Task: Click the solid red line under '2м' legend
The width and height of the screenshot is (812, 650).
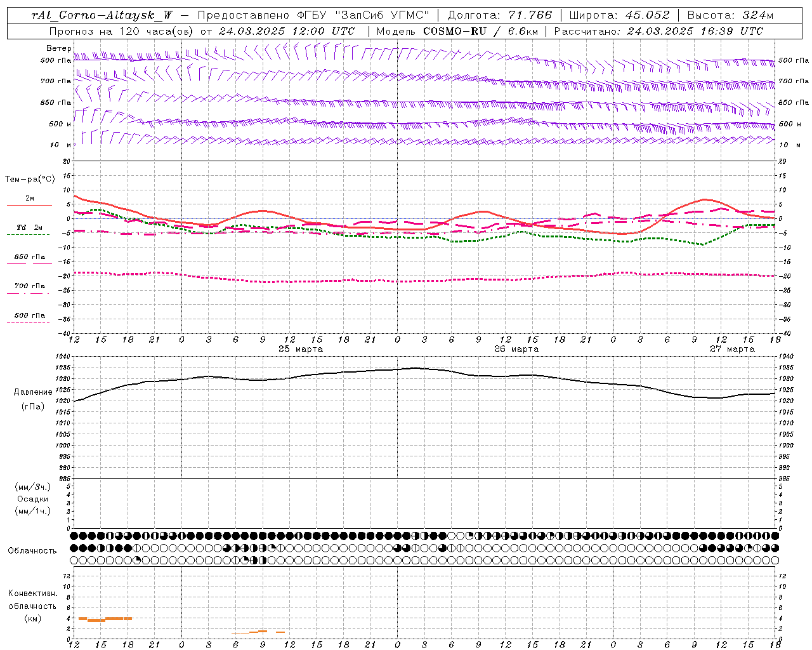Action: point(29,205)
